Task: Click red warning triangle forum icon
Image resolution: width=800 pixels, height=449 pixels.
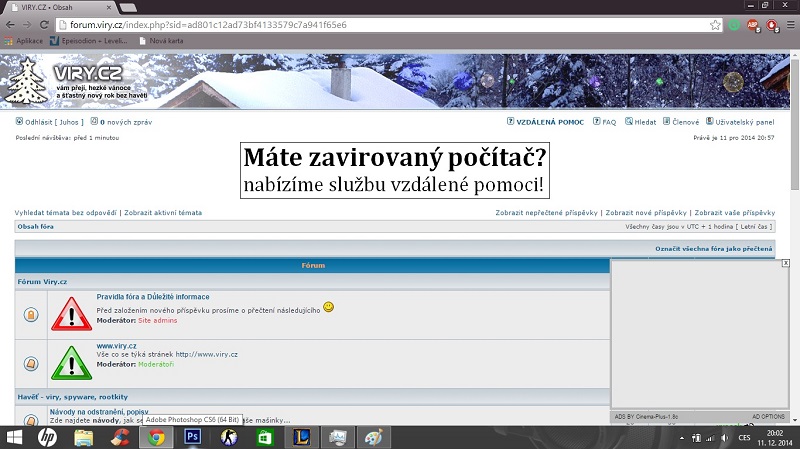Action: coord(71,313)
